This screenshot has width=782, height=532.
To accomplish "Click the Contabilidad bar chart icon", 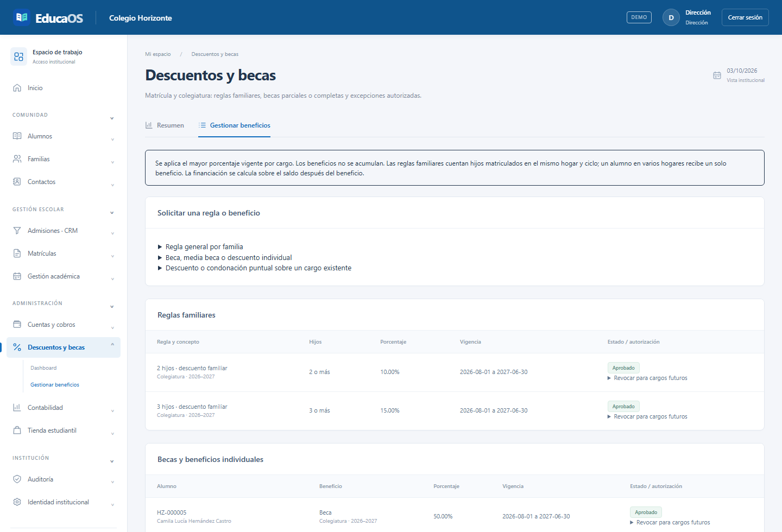I will coord(17,408).
